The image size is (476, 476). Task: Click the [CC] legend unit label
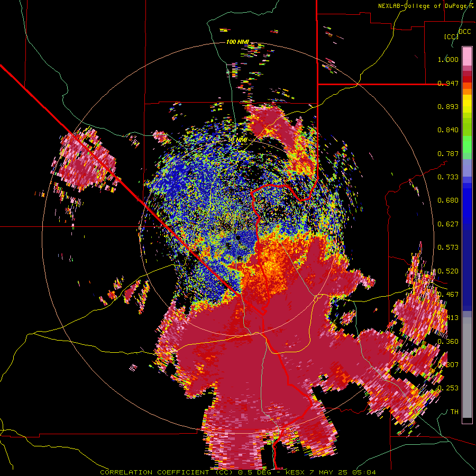click(x=451, y=36)
